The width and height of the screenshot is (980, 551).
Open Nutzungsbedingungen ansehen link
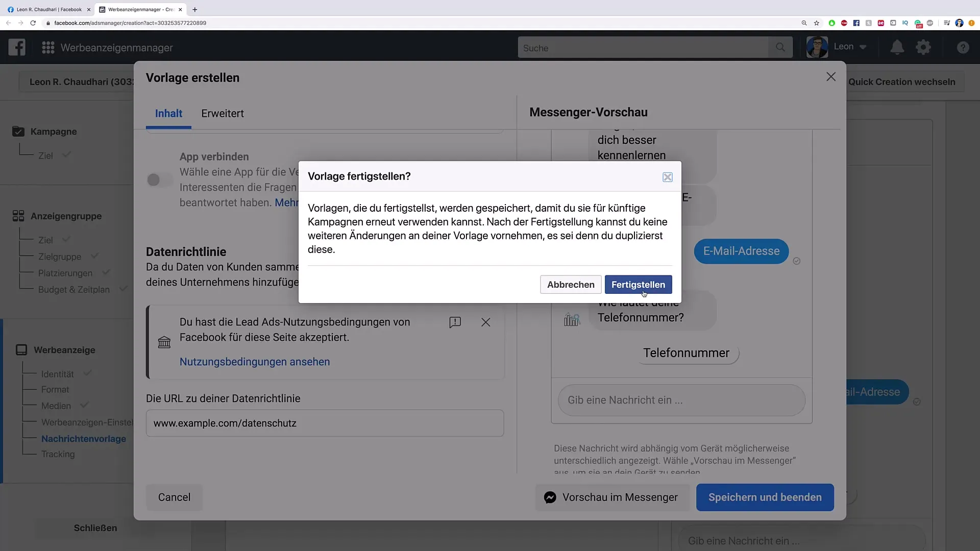click(255, 362)
